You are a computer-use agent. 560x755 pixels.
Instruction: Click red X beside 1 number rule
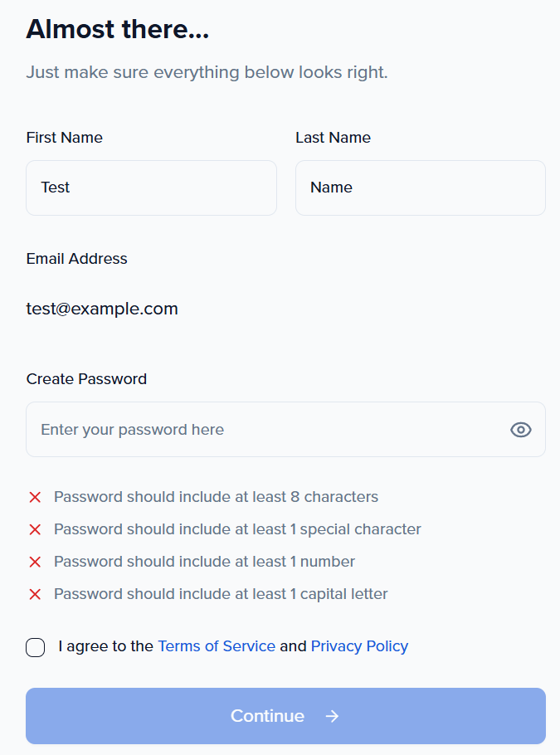coord(35,562)
